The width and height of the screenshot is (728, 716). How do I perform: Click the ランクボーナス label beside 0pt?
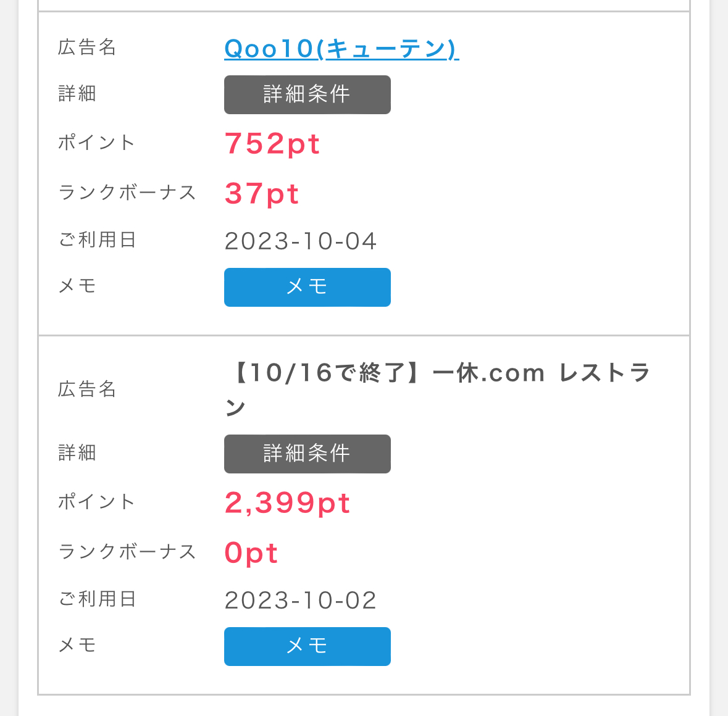pos(127,551)
